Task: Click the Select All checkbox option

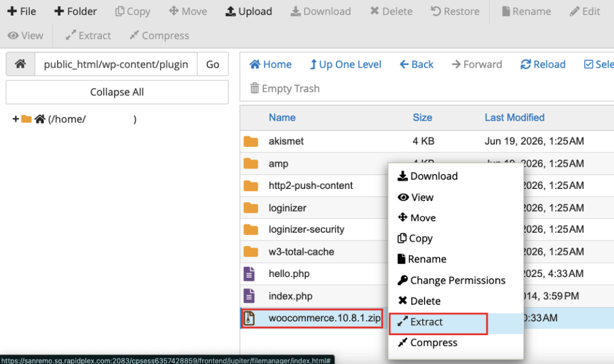Action: [599, 64]
